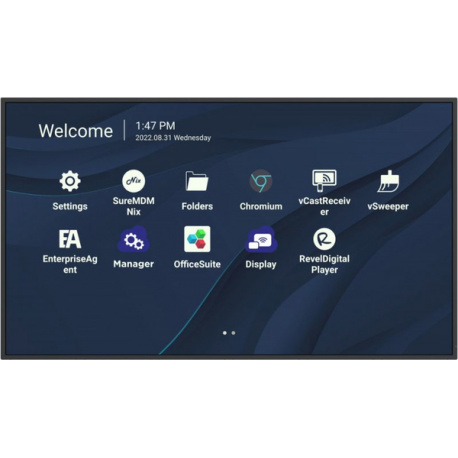Click the 1:47 PM clock text
This screenshot has height=458, width=458.
(155, 126)
